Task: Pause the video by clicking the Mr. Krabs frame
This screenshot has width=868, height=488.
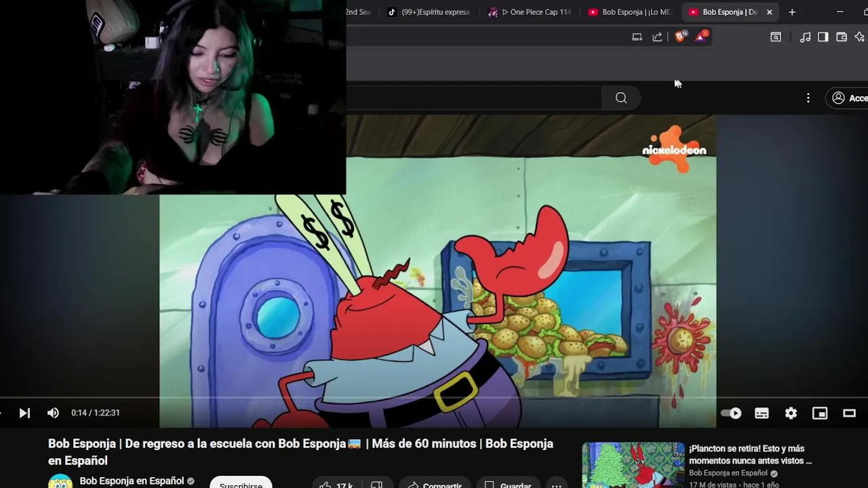Action: pyautogui.click(x=437, y=271)
